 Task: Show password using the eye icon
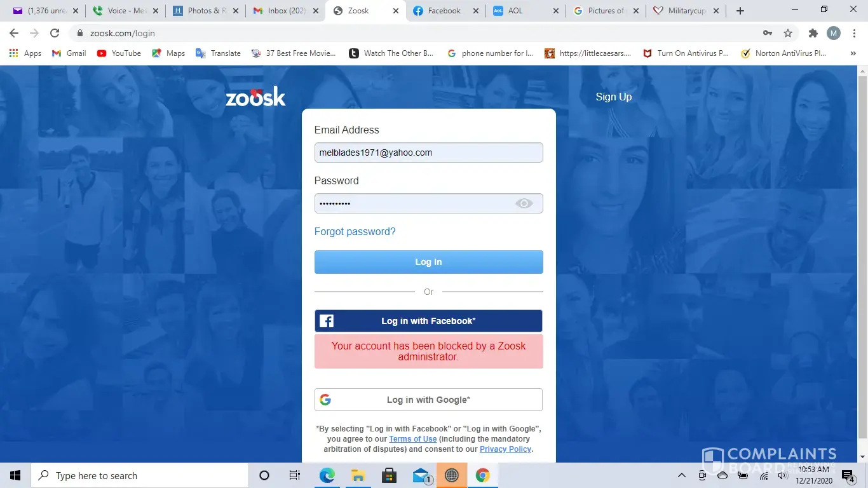(524, 203)
